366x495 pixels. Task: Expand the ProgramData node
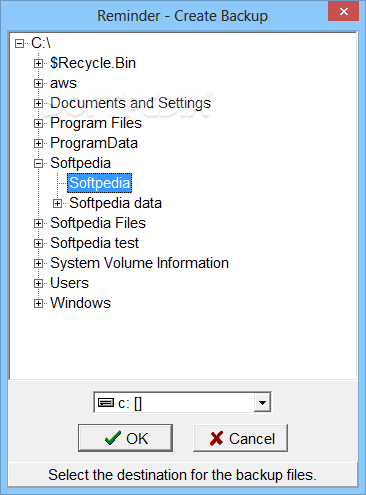pyautogui.click(x=39, y=144)
